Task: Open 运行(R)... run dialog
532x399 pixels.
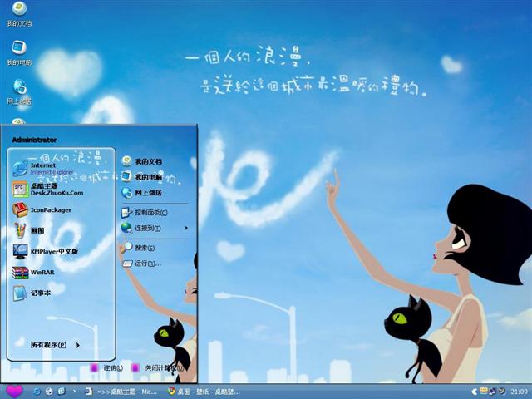Action: (x=141, y=264)
